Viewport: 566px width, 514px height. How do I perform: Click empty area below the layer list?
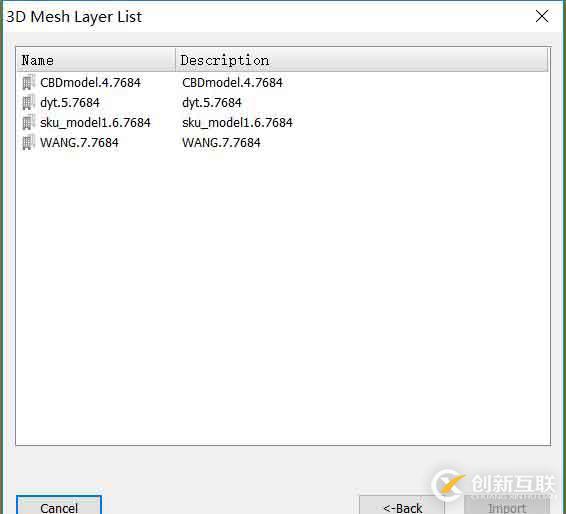(x=283, y=296)
